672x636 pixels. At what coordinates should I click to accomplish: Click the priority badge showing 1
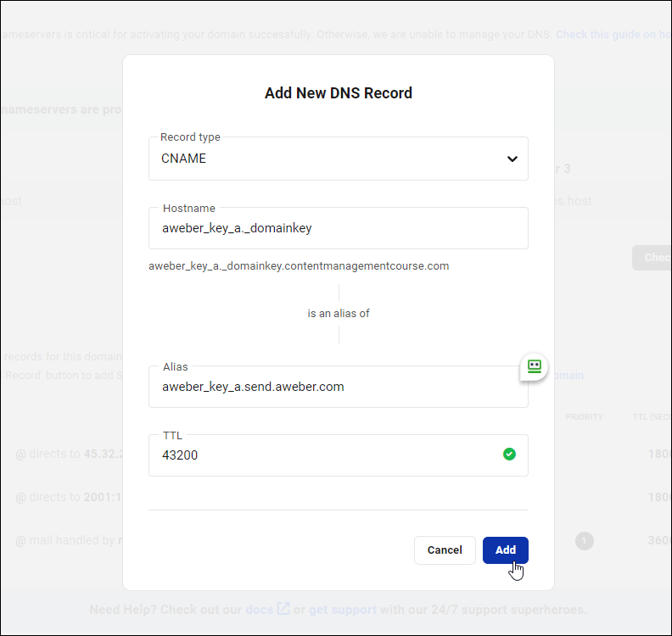(x=584, y=541)
